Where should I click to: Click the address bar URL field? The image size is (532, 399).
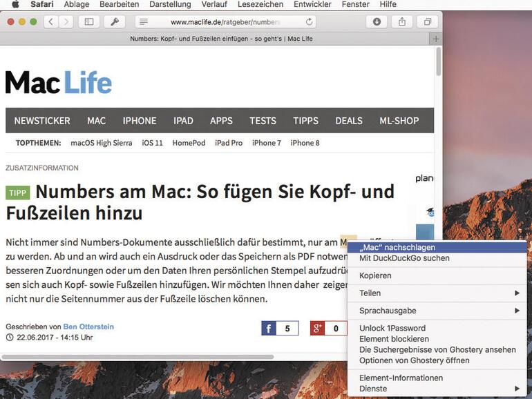click(x=225, y=22)
